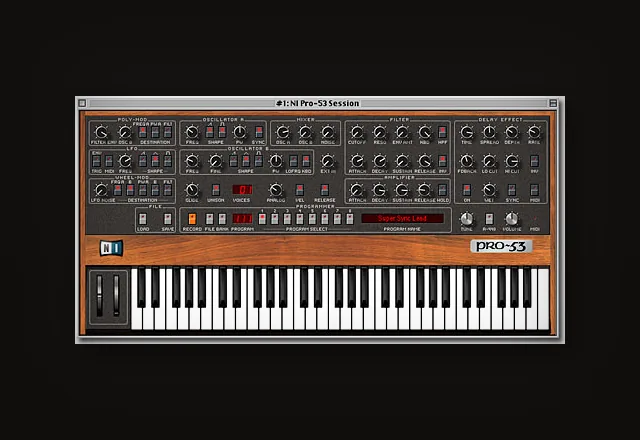Click the Pro-53 logo plate
The width and height of the screenshot is (640, 440).
point(501,246)
